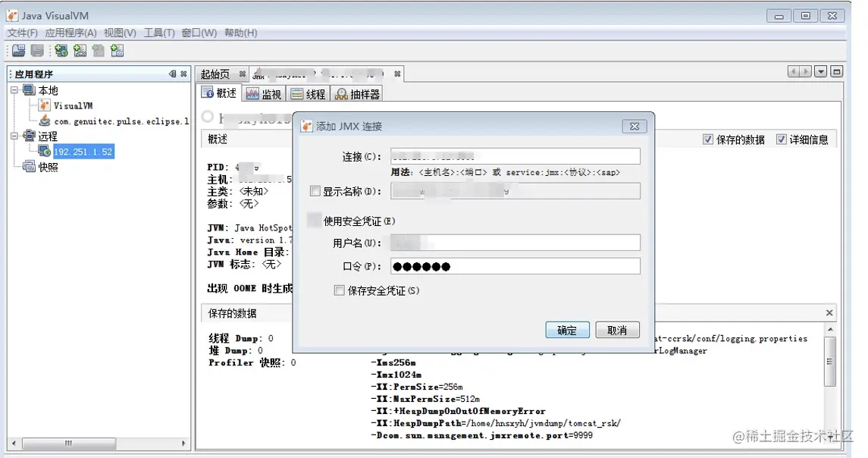Close the 应用程序 side panel

tap(183, 74)
